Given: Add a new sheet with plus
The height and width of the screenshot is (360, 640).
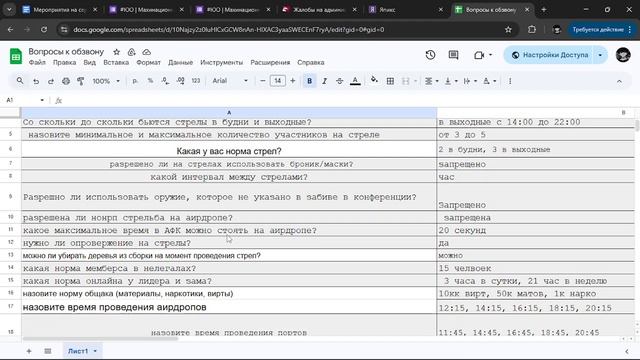Looking at the screenshot, I should pos(29,351).
